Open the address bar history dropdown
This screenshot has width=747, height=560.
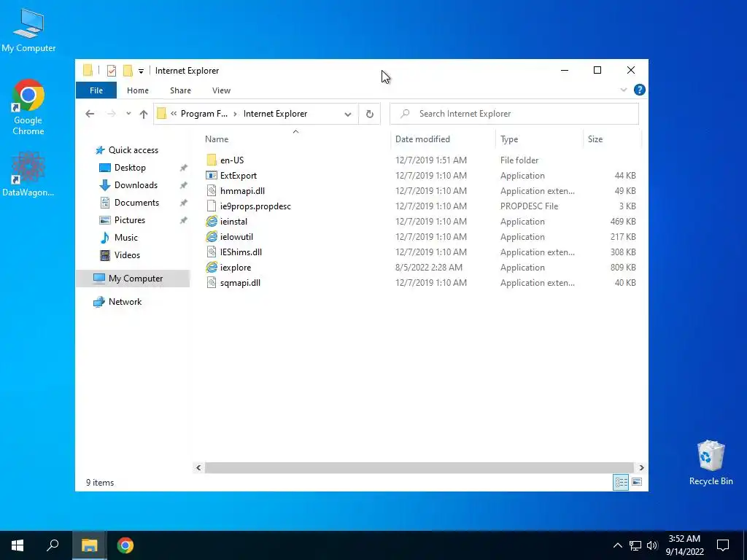coord(348,114)
